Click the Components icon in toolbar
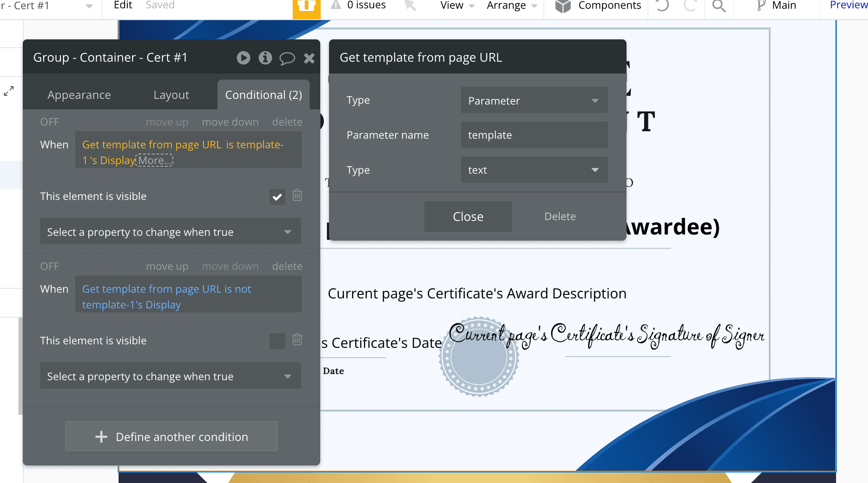Image resolution: width=868 pixels, height=483 pixels. (x=563, y=7)
